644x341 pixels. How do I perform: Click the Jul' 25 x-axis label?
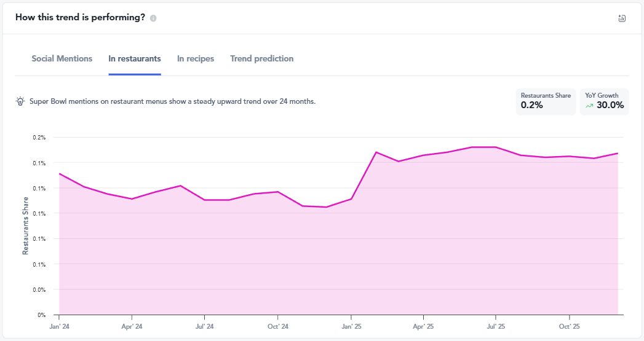point(496,326)
